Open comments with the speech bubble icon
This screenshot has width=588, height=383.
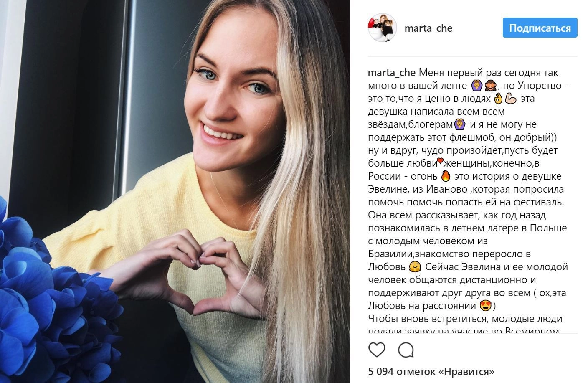point(406,350)
